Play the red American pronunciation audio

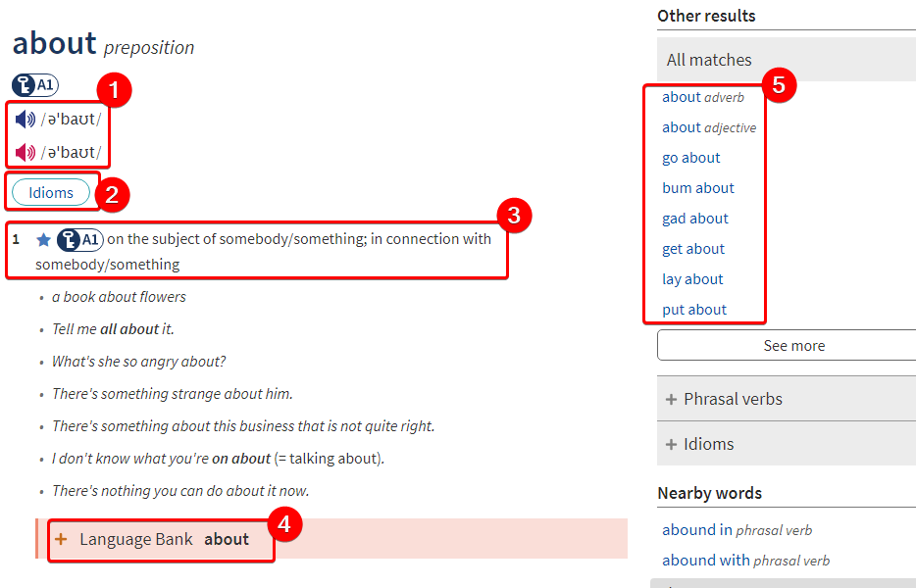point(25,153)
